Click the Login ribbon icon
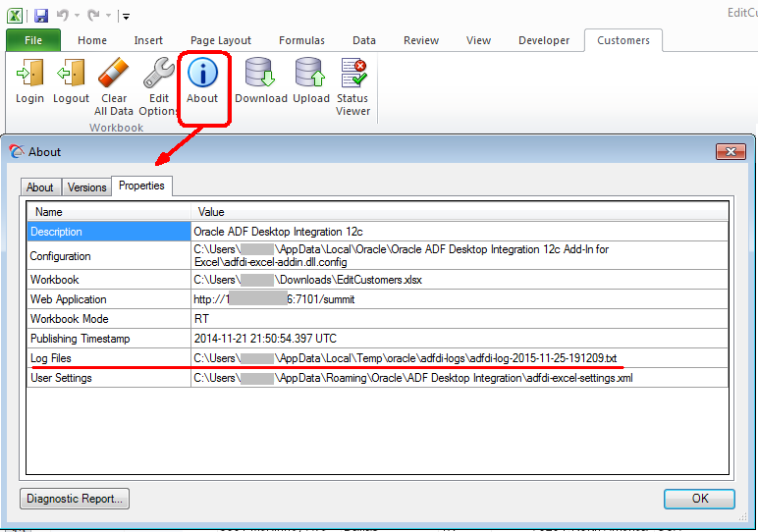 coord(30,73)
